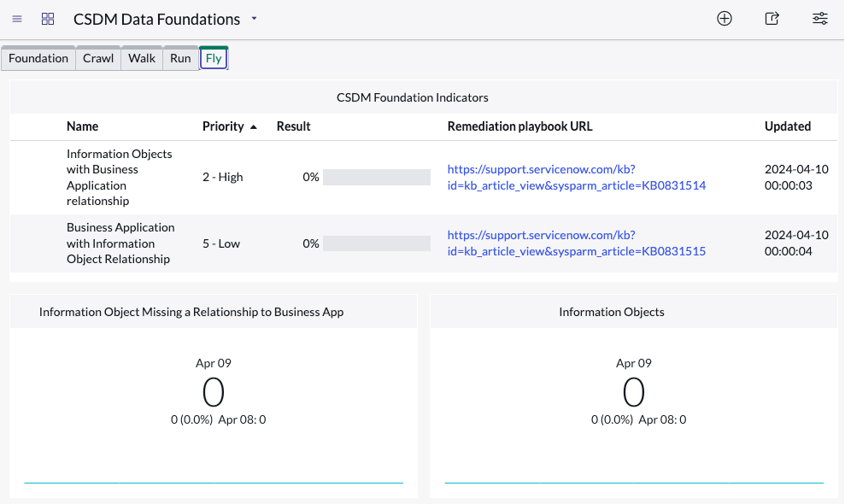Image resolution: width=845 pixels, height=504 pixels.
Task: Select the Fly tab
Action: [x=214, y=58]
